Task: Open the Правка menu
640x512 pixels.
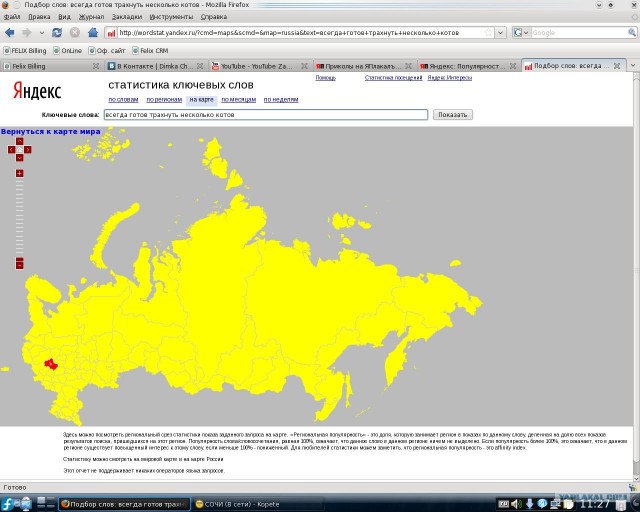Action: (x=39, y=17)
